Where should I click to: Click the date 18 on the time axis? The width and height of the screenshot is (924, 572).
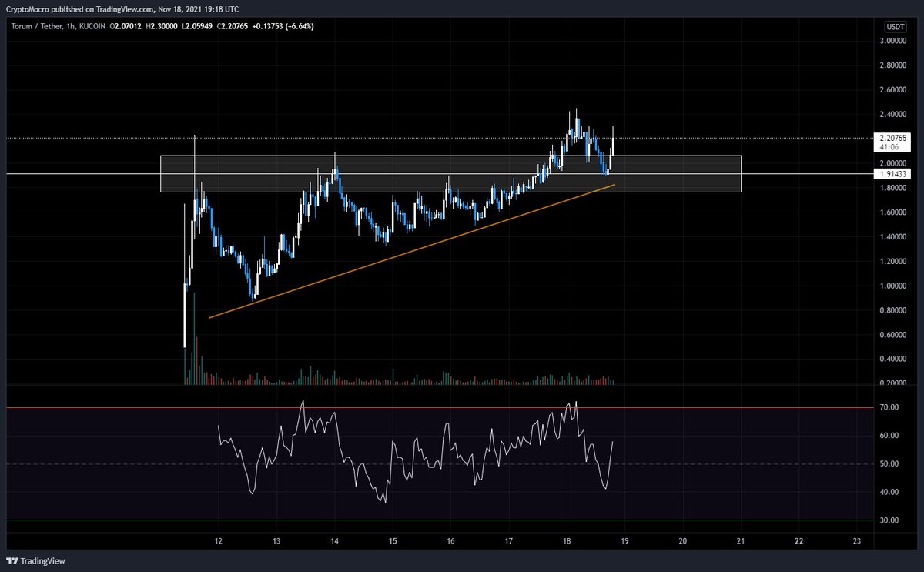[x=567, y=542]
